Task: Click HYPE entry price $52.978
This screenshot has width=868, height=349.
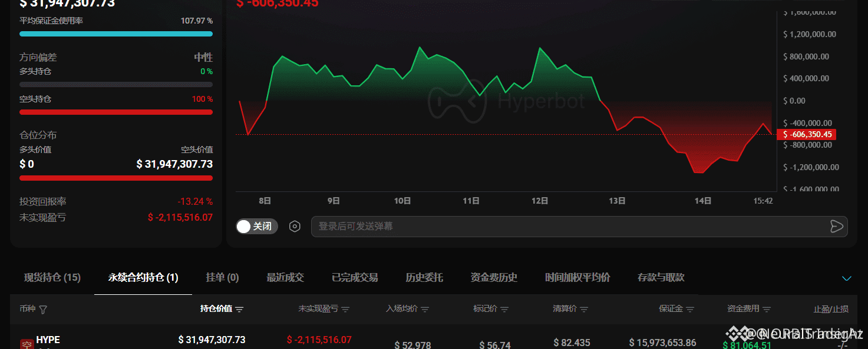Action: pos(412,344)
